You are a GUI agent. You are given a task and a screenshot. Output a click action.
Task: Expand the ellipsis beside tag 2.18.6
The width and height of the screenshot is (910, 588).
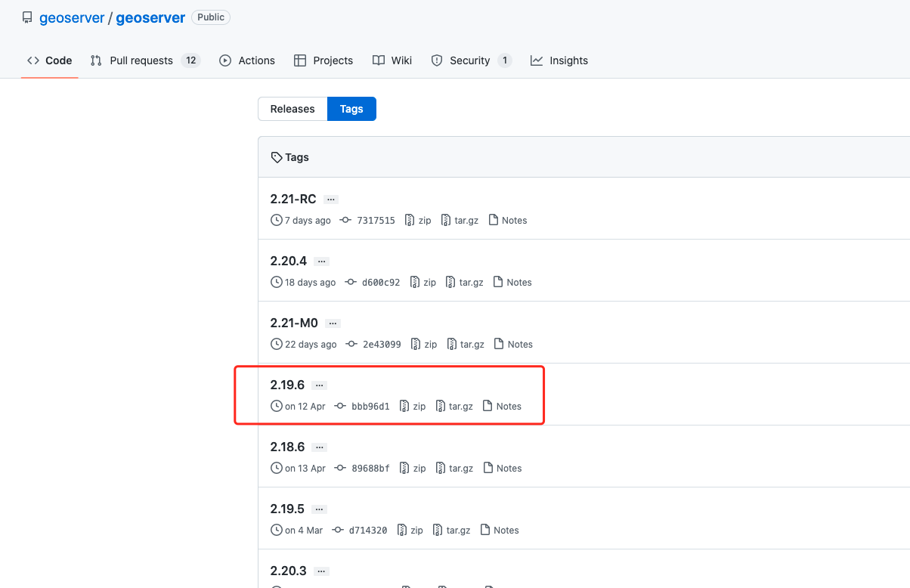pos(319,447)
